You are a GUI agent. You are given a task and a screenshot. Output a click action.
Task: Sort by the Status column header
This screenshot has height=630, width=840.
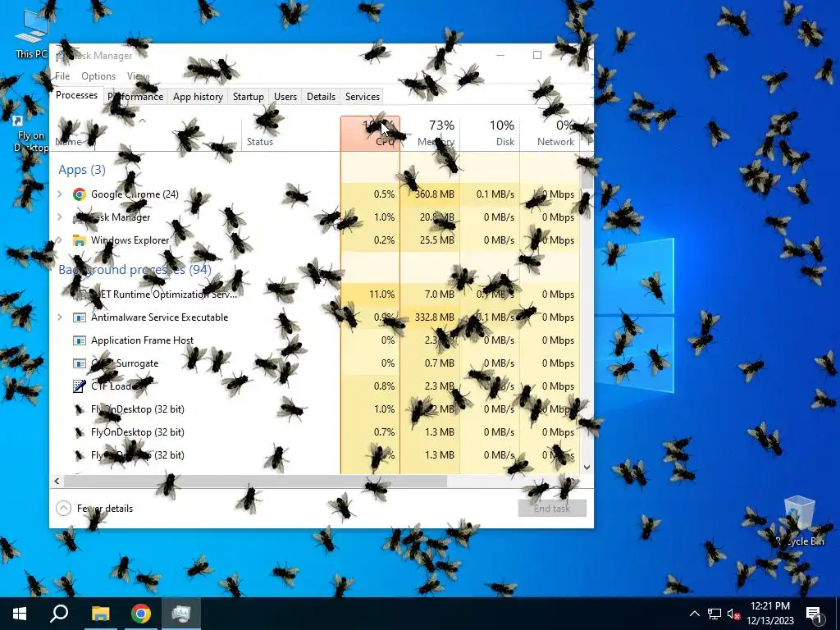(291, 134)
